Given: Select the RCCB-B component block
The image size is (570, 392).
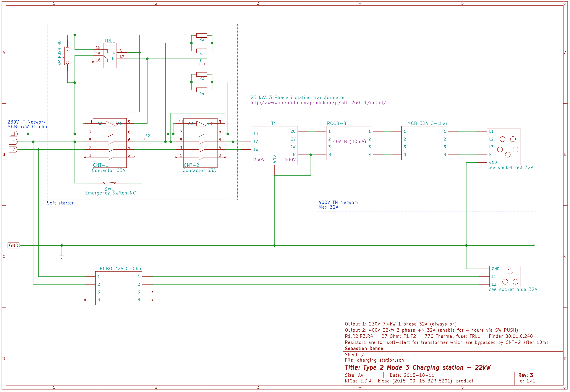Looking at the screenshot, I should 350,143.
